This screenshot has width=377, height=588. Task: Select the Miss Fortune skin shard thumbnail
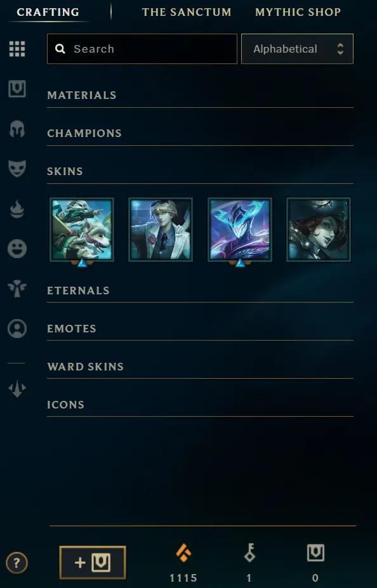coord(319,230)
